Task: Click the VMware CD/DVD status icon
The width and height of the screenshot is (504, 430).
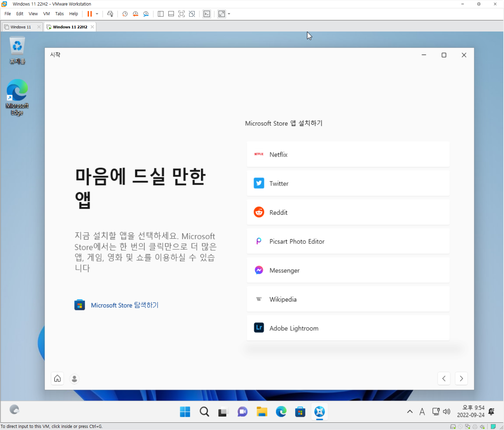Action: click(x=460, y=427)
